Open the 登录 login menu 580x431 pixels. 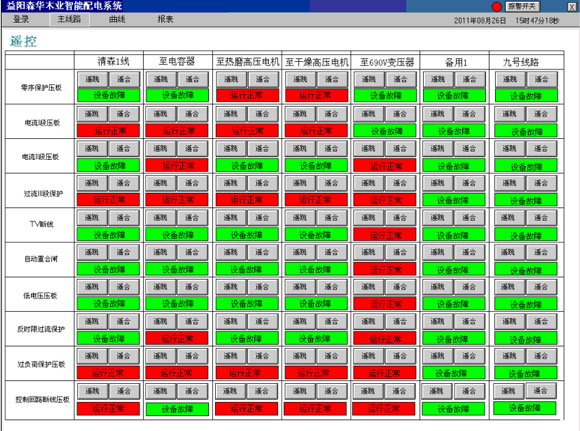click(x=21, y=19)
